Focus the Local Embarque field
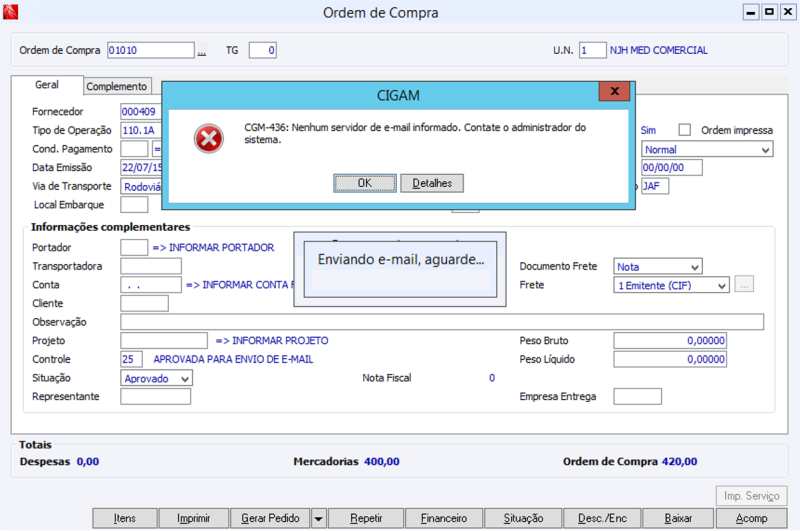 pyautogui.click(x=134, y=205)
